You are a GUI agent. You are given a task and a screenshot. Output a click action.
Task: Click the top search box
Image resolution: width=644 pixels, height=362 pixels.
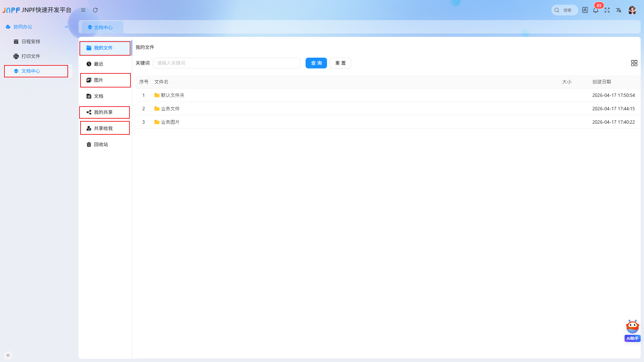[x=565, y=10]
